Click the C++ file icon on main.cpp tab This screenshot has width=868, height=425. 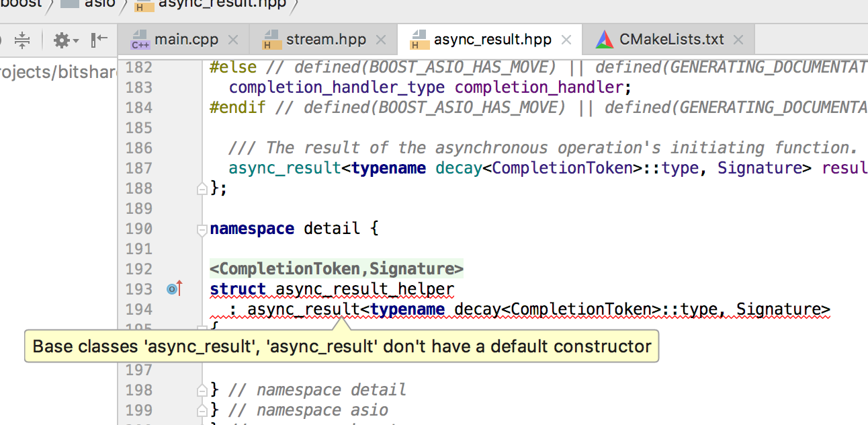(x=139, y=39)
